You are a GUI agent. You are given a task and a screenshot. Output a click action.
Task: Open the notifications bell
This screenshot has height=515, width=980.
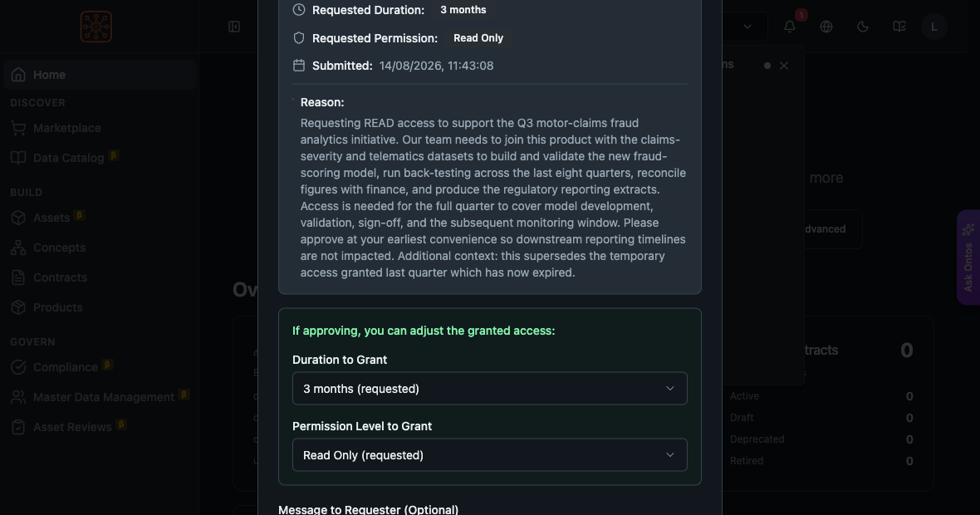pyautogui.click(x=790, y=27)
